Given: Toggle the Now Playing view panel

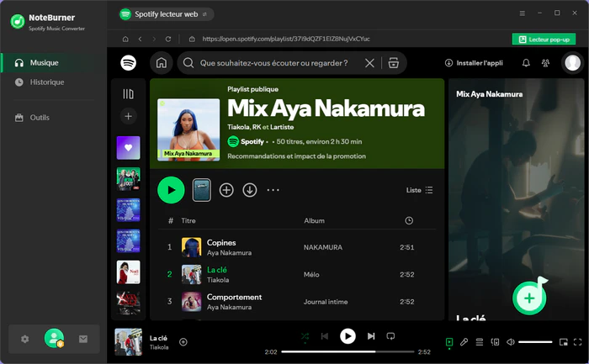Looking at the screenshot, I should pyautogui.click(x=449, y=342).
